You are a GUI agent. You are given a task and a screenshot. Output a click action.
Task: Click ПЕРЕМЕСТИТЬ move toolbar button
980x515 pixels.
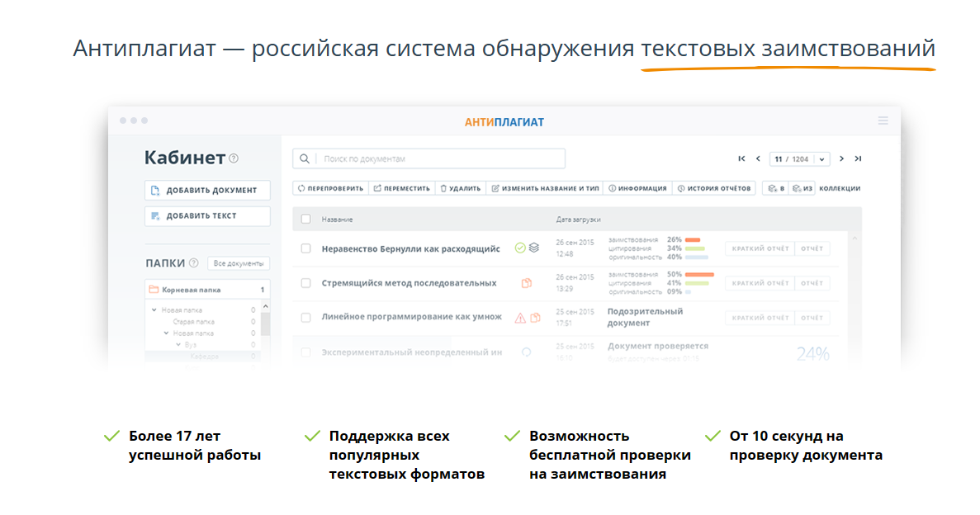point(402,188)
